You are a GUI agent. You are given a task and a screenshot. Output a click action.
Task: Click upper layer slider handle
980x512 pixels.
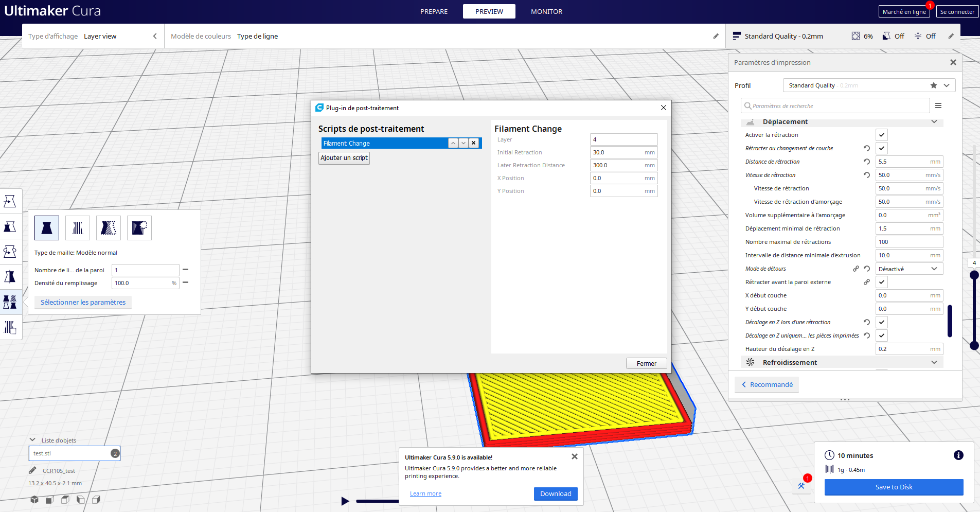(x=974, y=275)
